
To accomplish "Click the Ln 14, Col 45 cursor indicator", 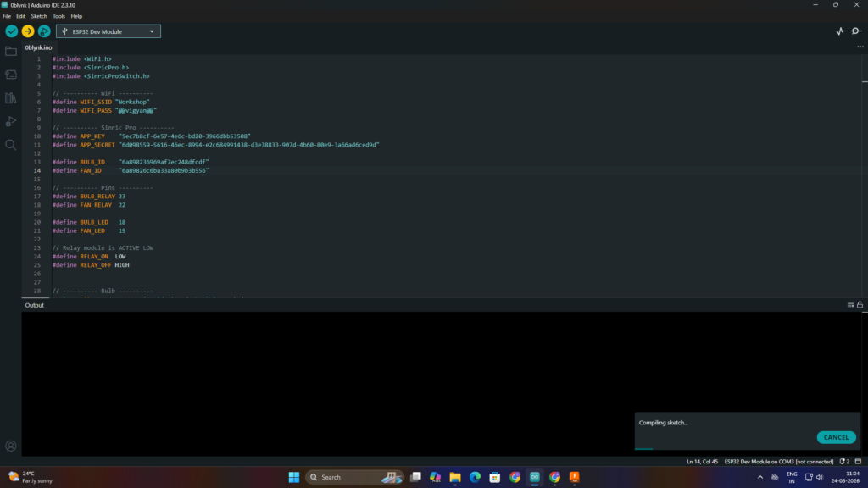I will tap(702, 462).
